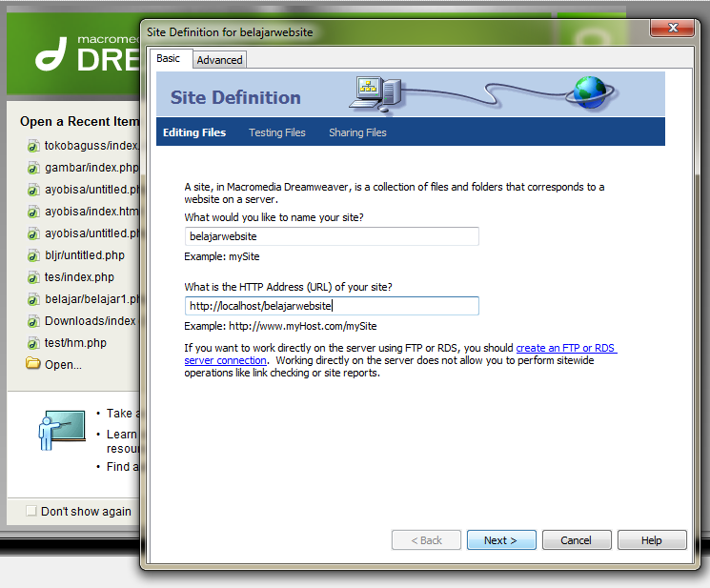Click the file icon next to Downloads/index
The height and width of the screenshot is (588, 710).
point(33,321)
